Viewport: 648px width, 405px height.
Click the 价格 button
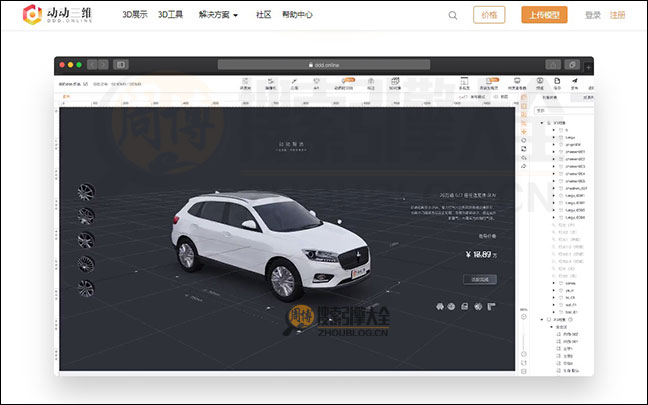click(489, 15)
